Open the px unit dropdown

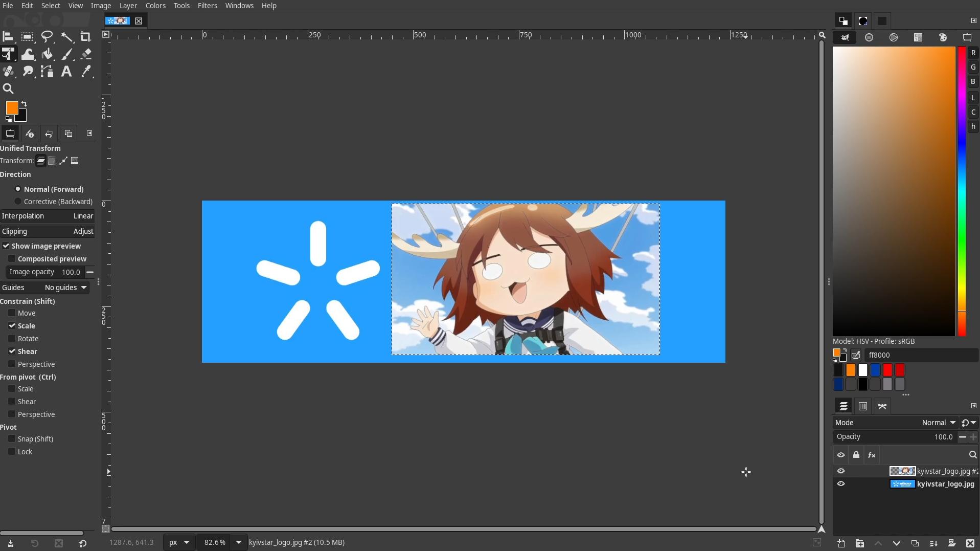(x=179, y=542)
